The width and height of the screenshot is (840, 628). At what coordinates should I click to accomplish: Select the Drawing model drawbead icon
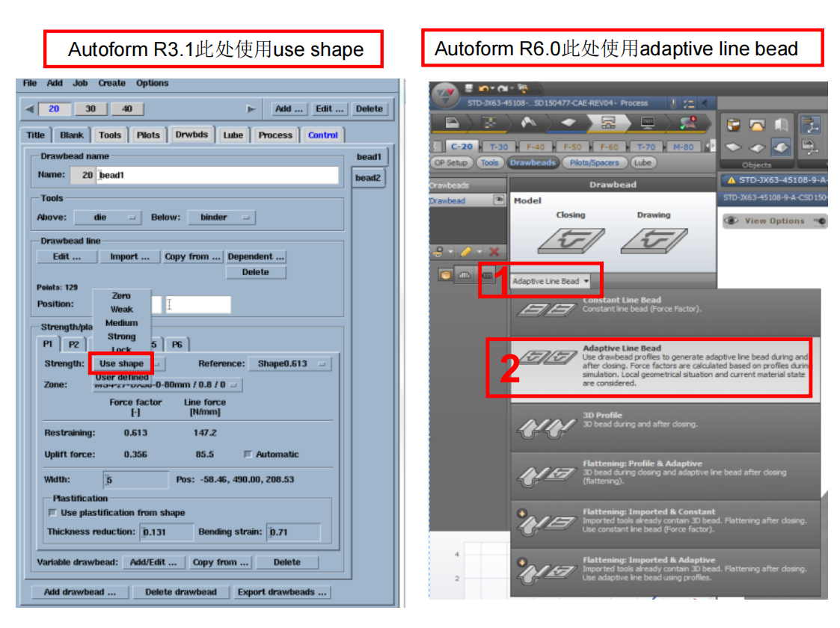point(653,240)
